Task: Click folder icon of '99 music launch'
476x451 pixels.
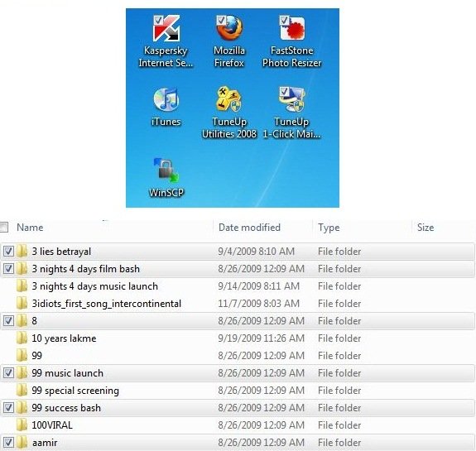Action: tap(22, 373)
